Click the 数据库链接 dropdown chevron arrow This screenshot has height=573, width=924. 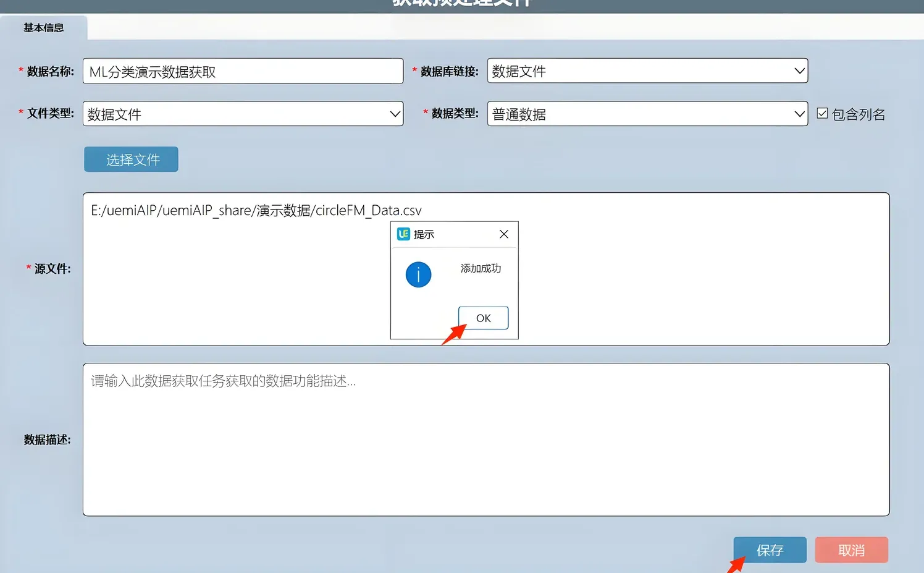[800, 70]
